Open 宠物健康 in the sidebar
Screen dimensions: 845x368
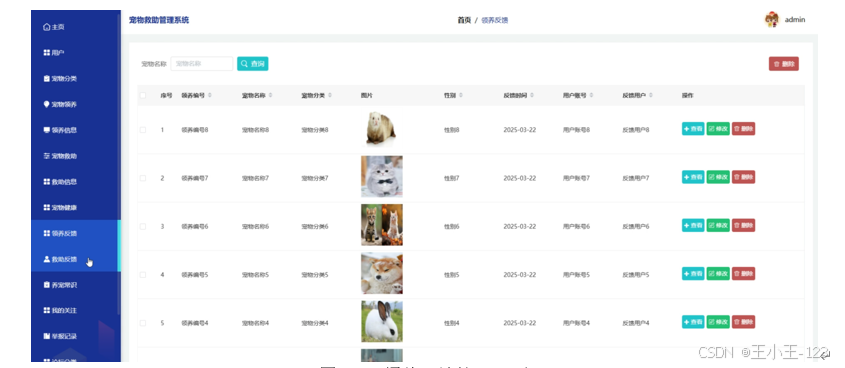point(60,207)
